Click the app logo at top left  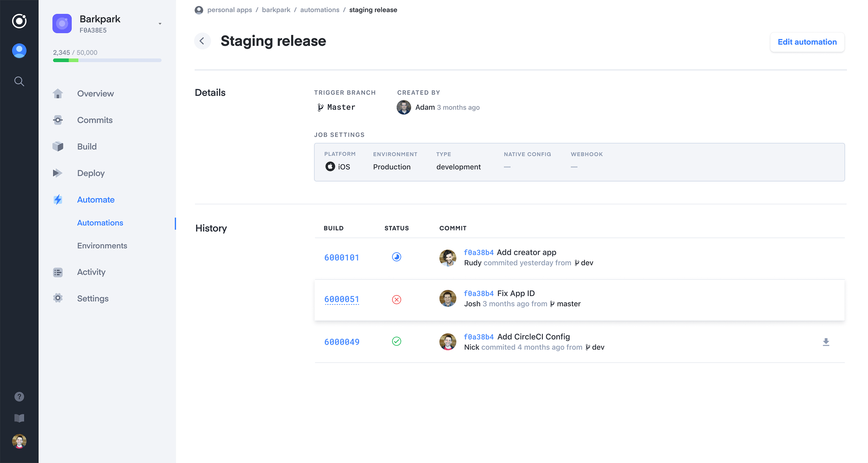pos(19,21)
